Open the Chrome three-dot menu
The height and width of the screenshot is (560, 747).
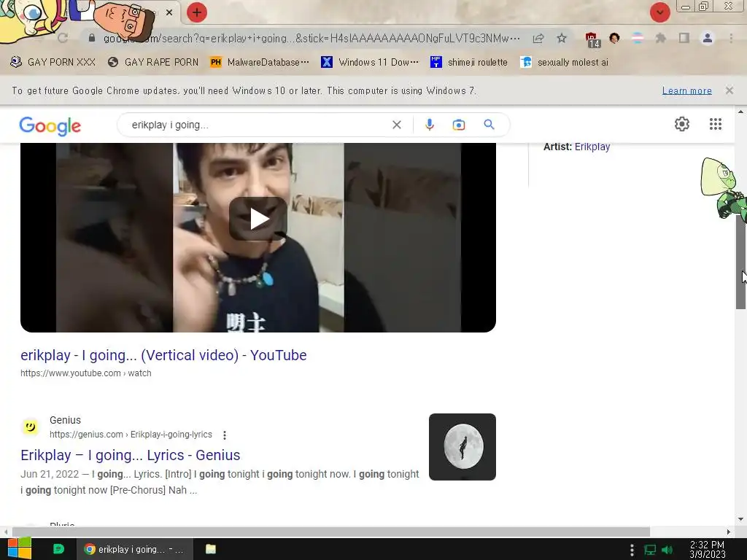[731, 38]
